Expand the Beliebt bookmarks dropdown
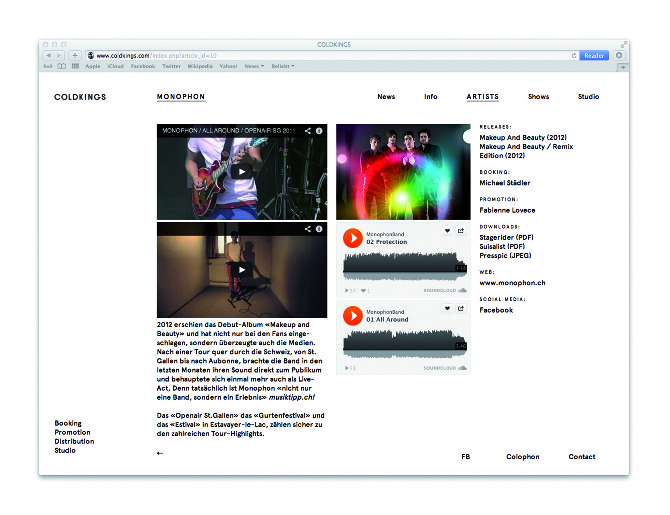The width and height of the screenshot is (670, 515). pos(284,66)
